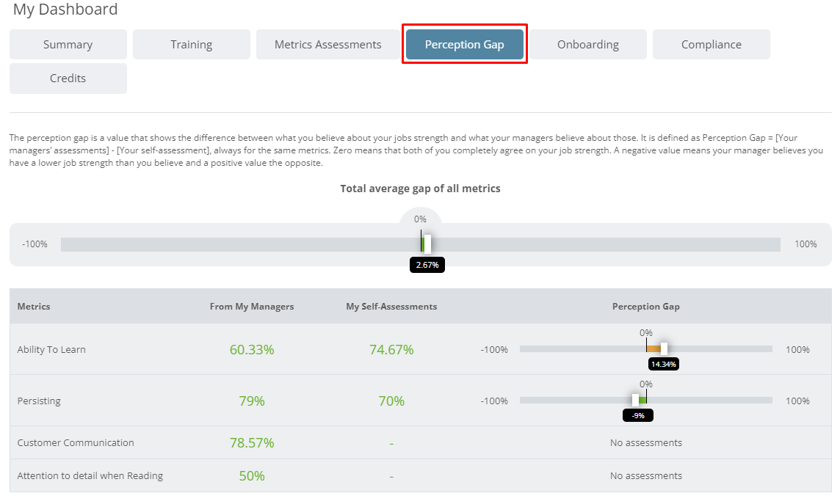Select the Perception Gap tab
Screen dimensions: 840x504
465,45
